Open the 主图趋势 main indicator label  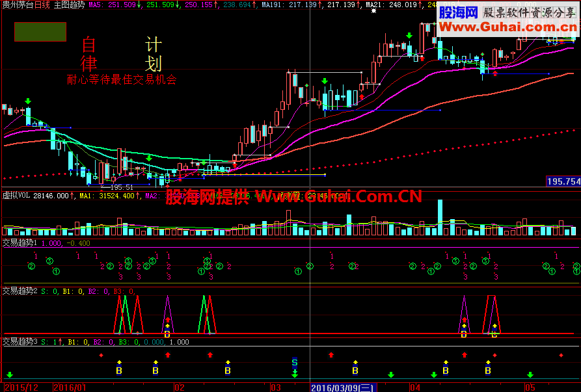click(69, 5)
